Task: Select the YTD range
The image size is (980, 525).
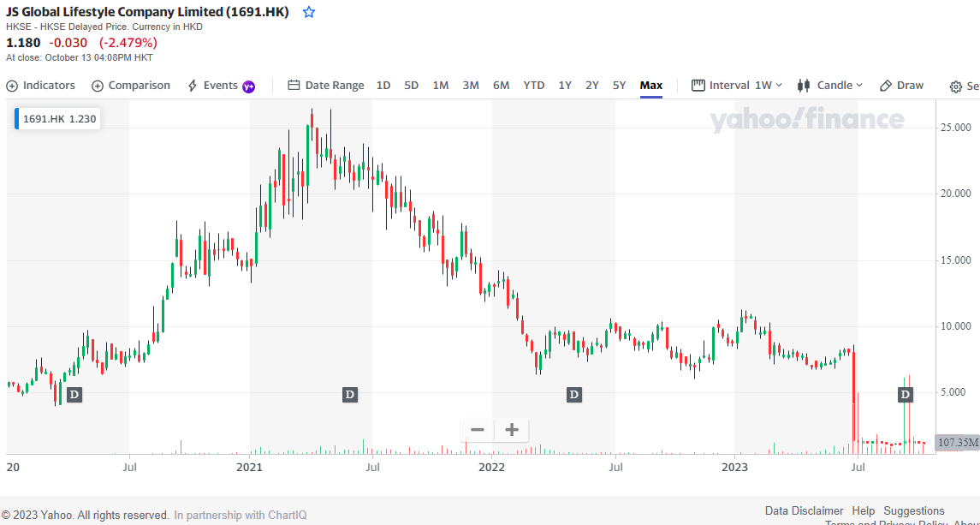Action: [534, 86]
